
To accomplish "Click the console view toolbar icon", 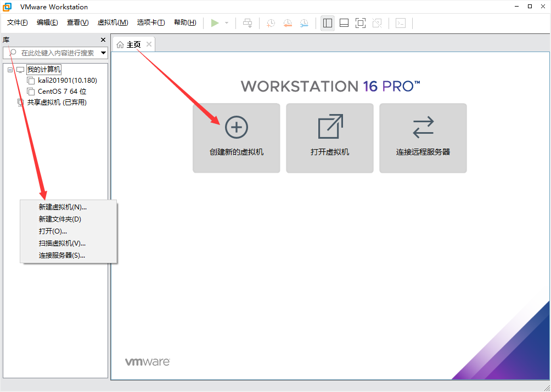I will pyautogui.click(x=401, y=23).
